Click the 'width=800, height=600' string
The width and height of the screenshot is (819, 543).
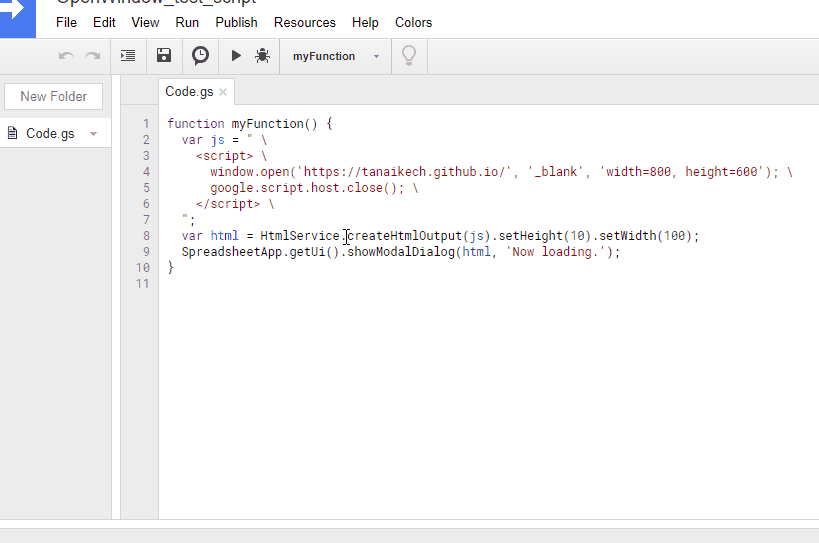click(x=682, y=172)
